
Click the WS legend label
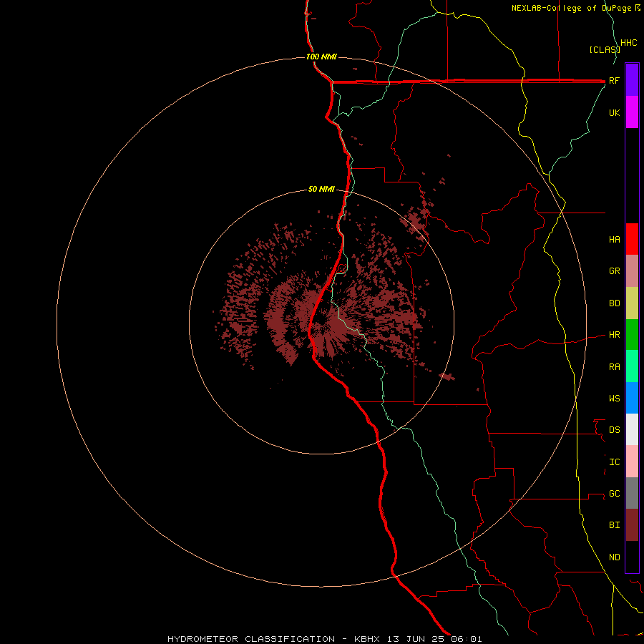[615, 399]
